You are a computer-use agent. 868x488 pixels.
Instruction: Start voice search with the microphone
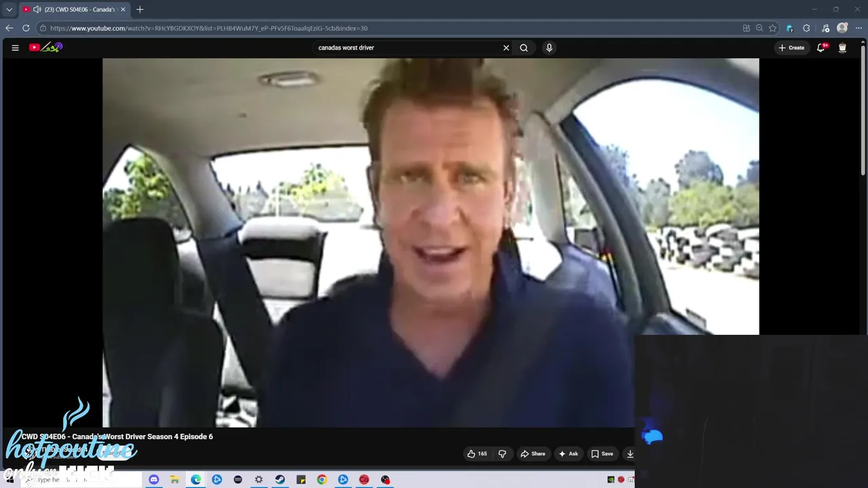click(549, 47)
